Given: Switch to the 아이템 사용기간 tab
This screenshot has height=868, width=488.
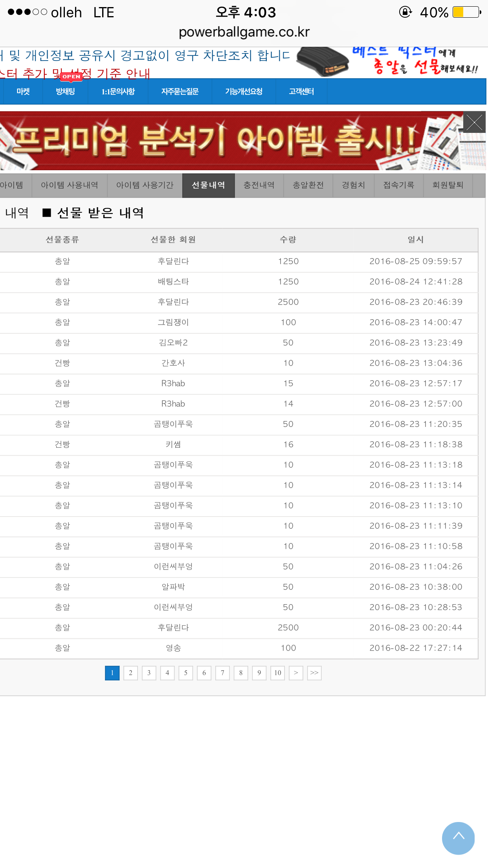Looking at the screenshot, I should [145, 185].
